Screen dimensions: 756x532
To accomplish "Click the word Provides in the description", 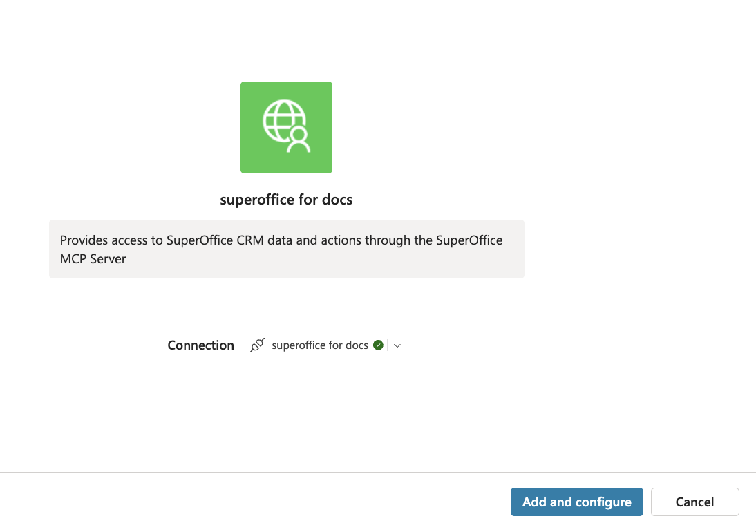I will (84, 240).
